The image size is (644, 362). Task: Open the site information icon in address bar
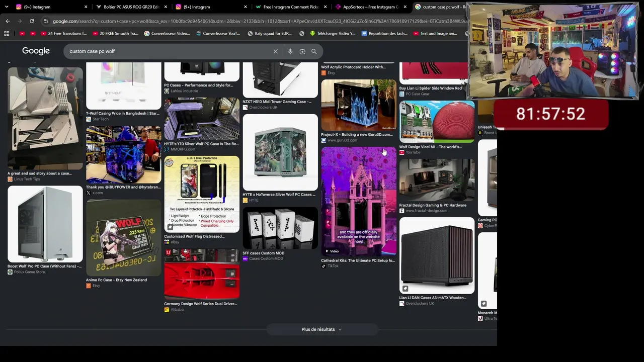pos(46,21)
